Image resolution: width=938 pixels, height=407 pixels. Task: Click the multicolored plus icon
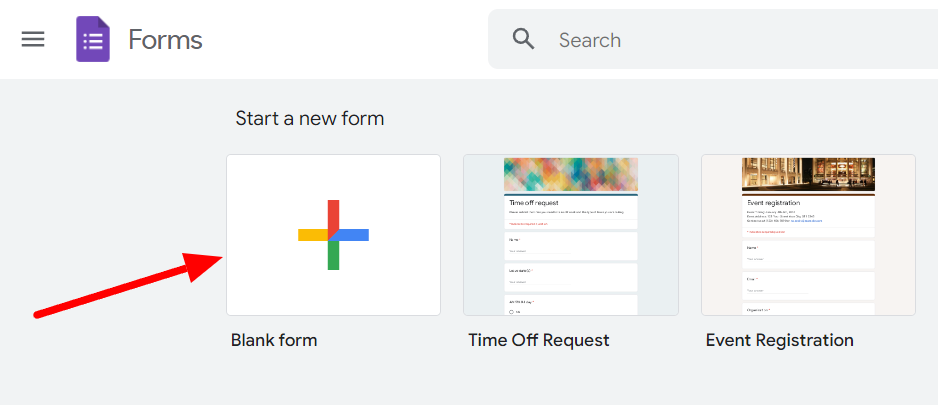(x=333, y=235)
